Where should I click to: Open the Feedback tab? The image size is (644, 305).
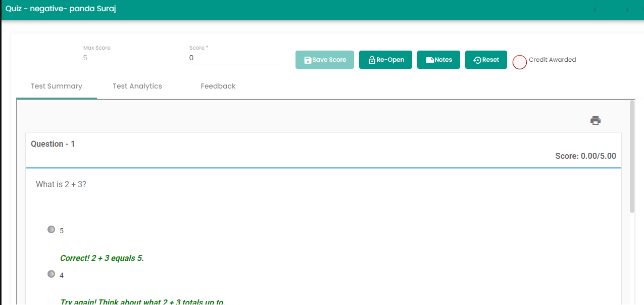218,86
